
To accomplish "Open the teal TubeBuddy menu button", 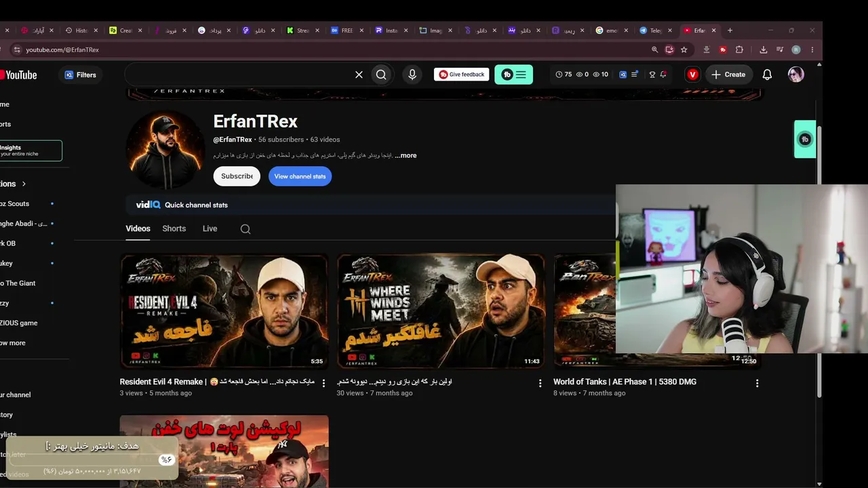I will (513, 75).
